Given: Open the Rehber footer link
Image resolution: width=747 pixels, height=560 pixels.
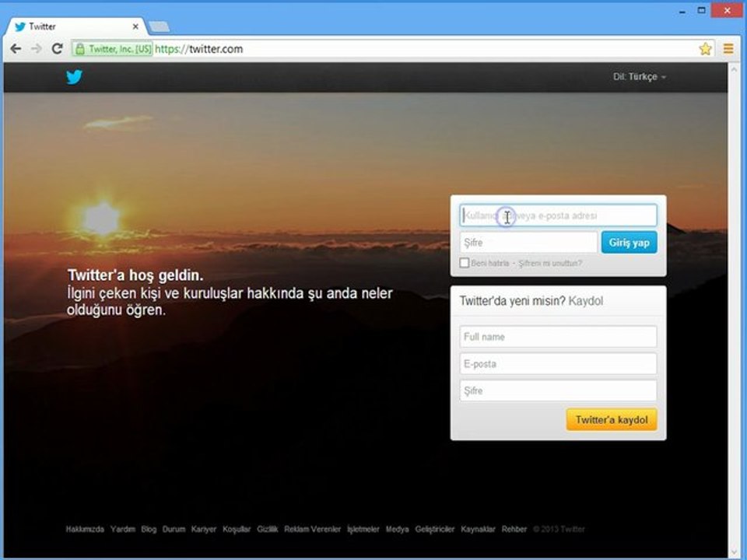Looking at the screenshot, I should point(514,529).
